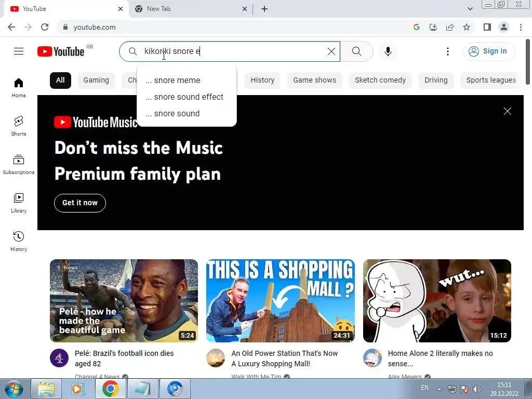532x399 pixels.
Task: Open title 'Home Alone 2 literally makes no sense...'
Action: coord(440,358)
